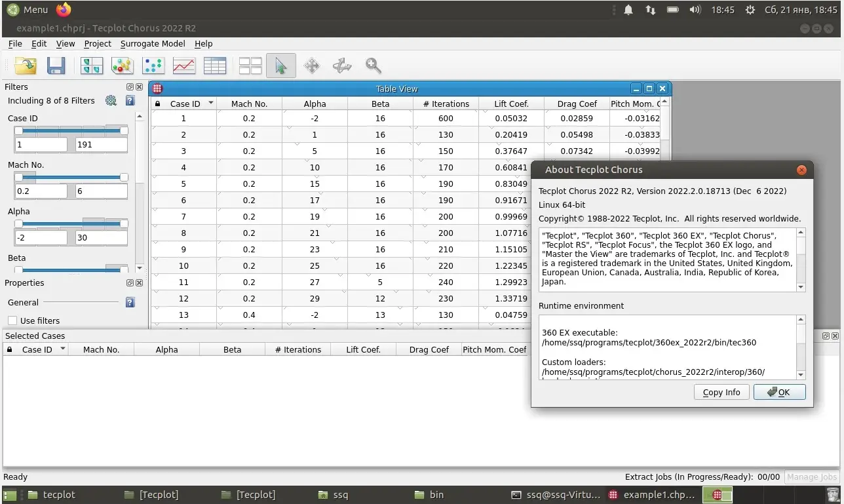Open the Surrogate Model menu
844x504 pixels.
pyautogui.click(x=153, y=43)
